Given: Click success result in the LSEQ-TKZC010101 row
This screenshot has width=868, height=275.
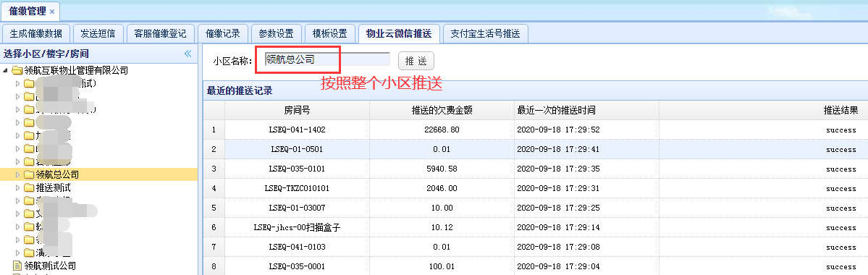Looking at the screenshot, I should [841, 189].
